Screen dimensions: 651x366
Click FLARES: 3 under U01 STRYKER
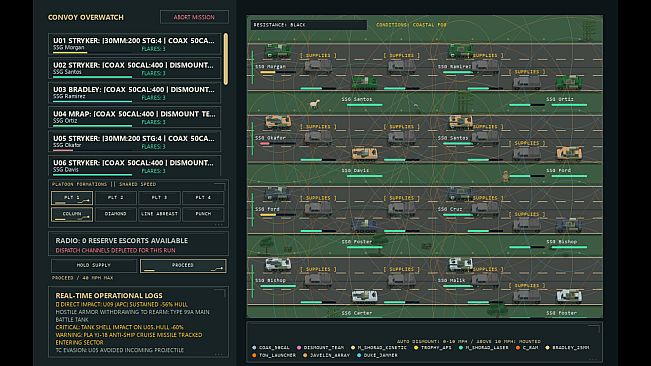click(153, 49)
